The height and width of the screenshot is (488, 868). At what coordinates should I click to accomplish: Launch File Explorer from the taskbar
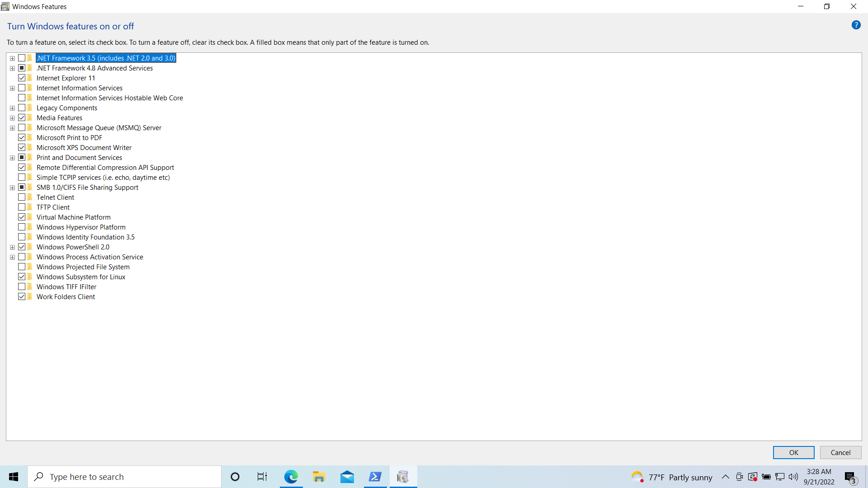[x=319, y=477]
